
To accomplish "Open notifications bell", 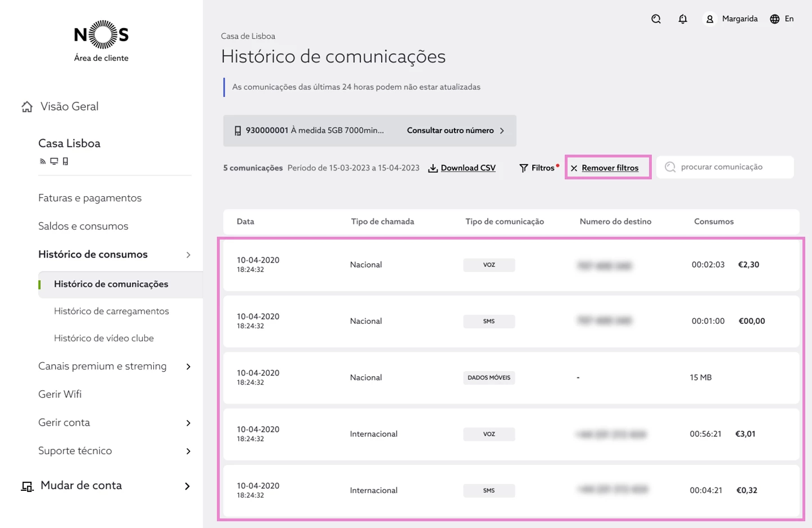I will pyautogui.click(x=683, y=19).
